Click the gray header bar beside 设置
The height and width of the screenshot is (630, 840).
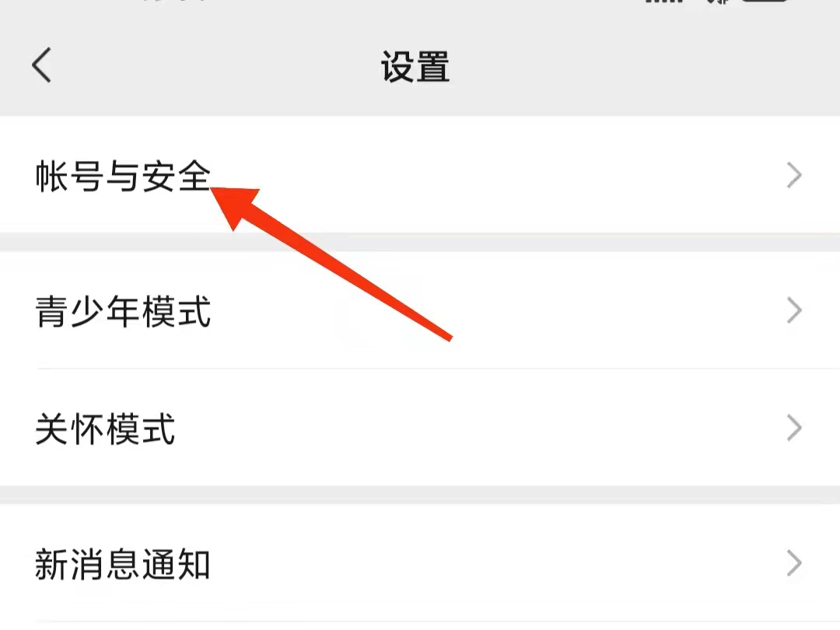[643, 67]
